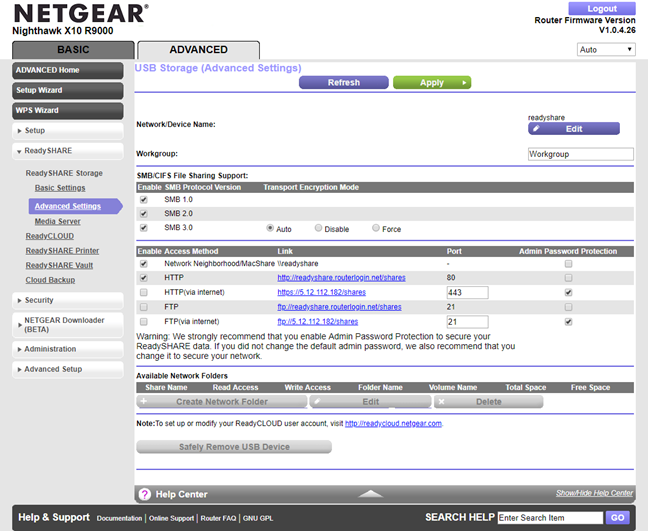Click the network folder Delete button
This screenshot has height=531, width=648.
tap(488, 402)
